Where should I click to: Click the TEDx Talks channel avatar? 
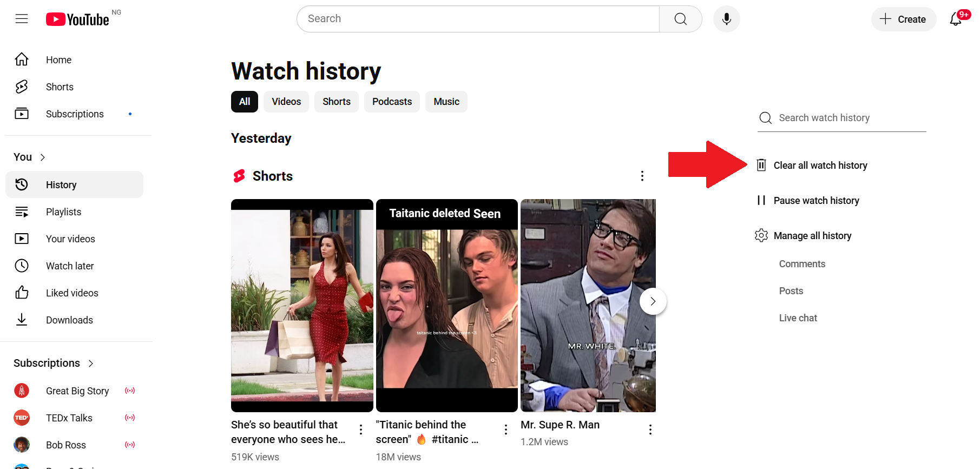click(x=22, y=418)
